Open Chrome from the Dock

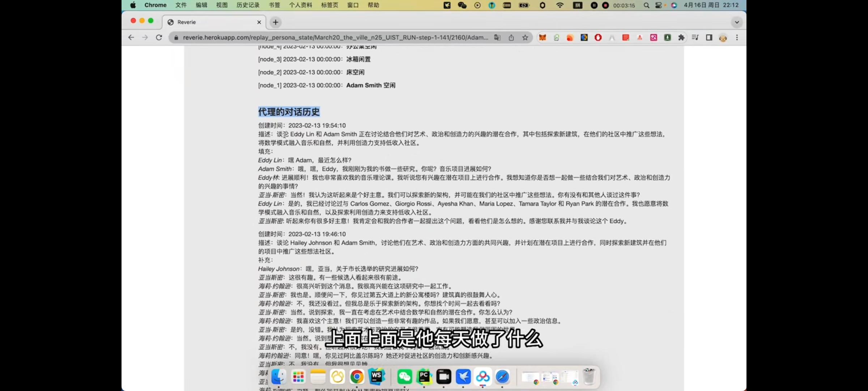click(357, 377)
